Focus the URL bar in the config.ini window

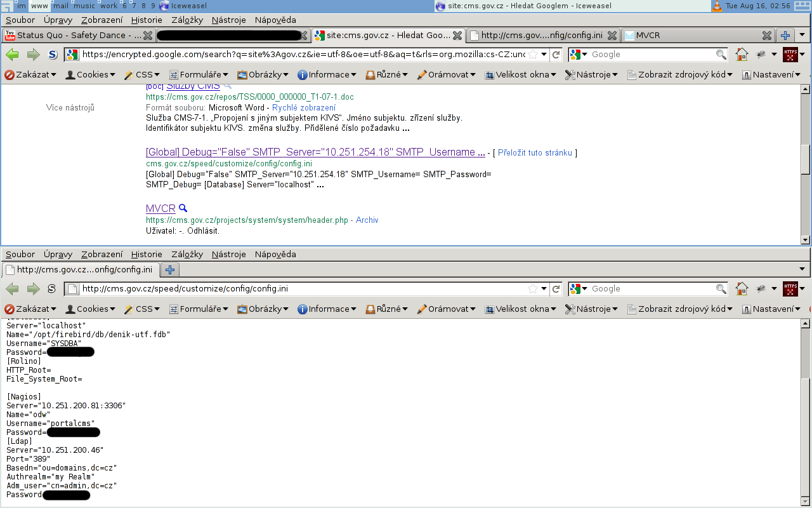click(x=304, y=289)
